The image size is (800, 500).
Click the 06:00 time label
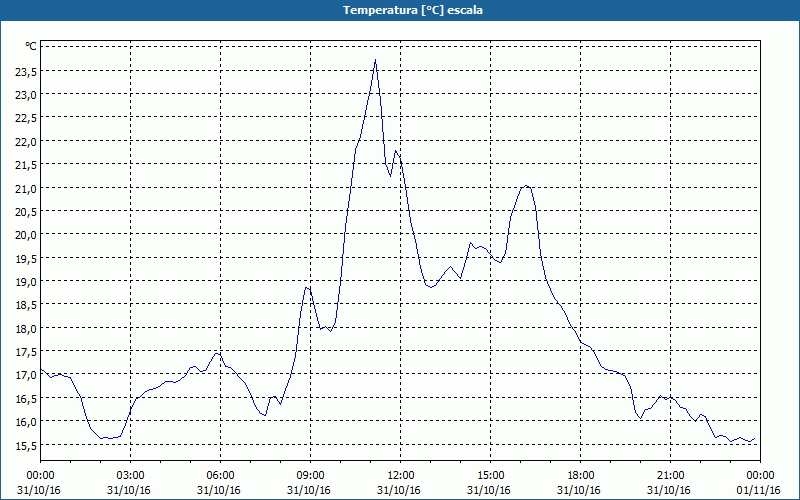click(220, 476)
